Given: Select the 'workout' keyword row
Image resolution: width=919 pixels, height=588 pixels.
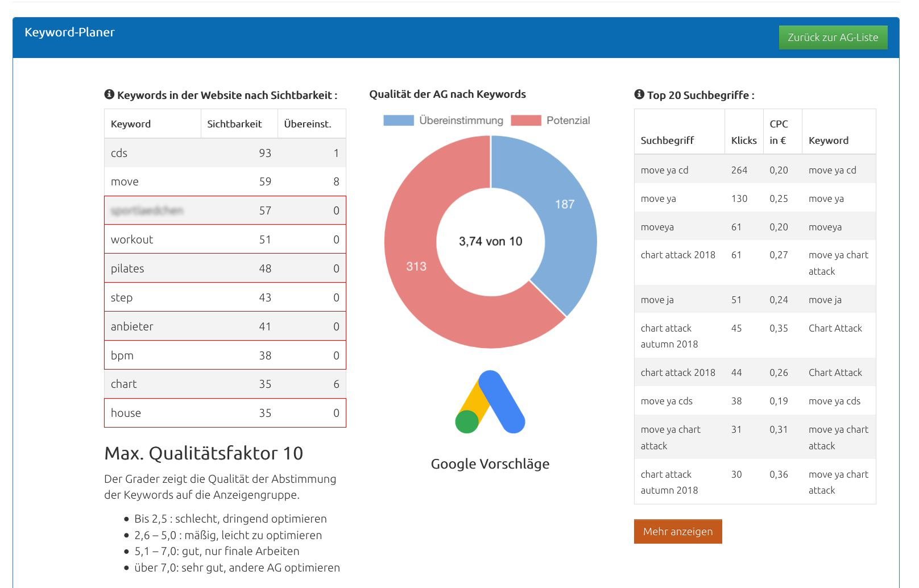Looking at the screenshot, I should click(225, 239).
